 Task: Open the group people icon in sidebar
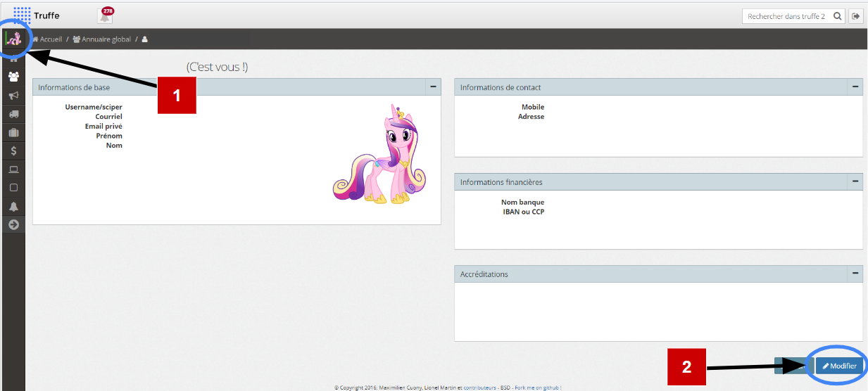(x=13, y=77)
